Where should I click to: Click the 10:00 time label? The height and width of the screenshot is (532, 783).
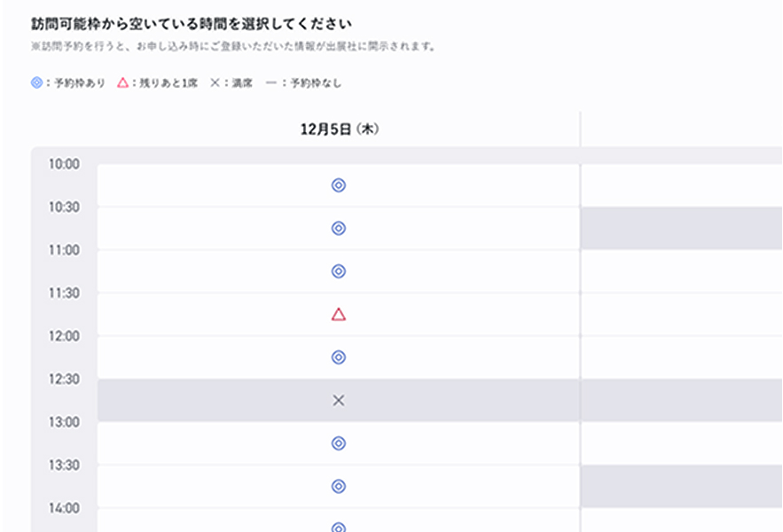click(63, 164)
